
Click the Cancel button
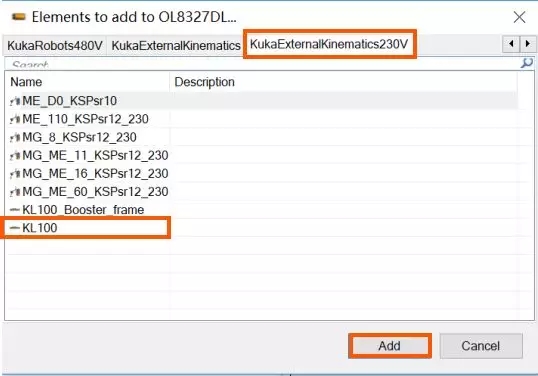(481, 346)
